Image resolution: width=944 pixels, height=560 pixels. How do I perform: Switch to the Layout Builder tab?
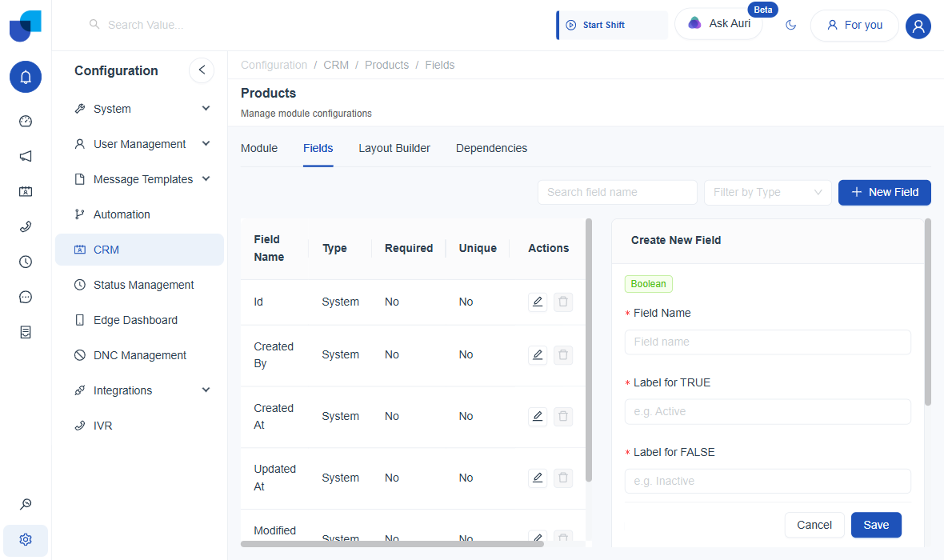pos(394,148)
